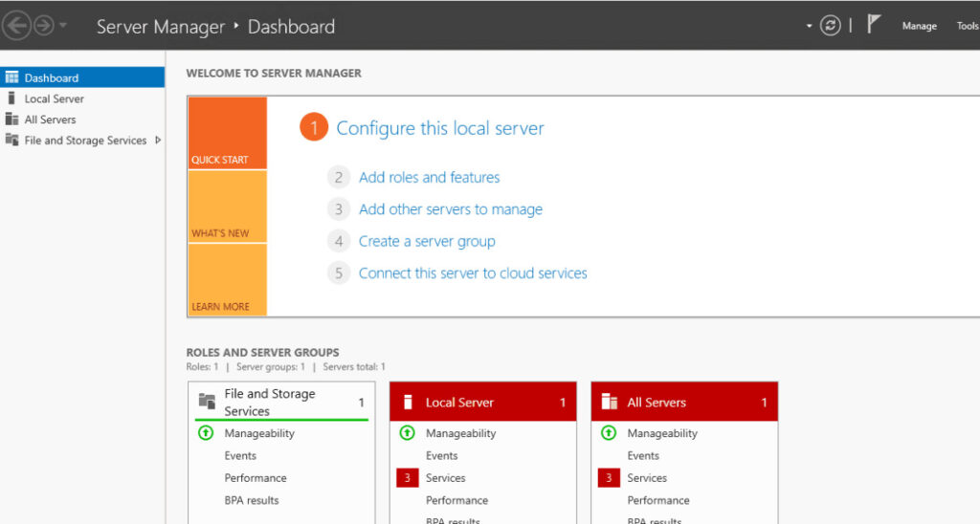The height and width of the screenshot is (524, 980).
Task: Open Services in Local Server tile
Action: (x=446, y=478)
